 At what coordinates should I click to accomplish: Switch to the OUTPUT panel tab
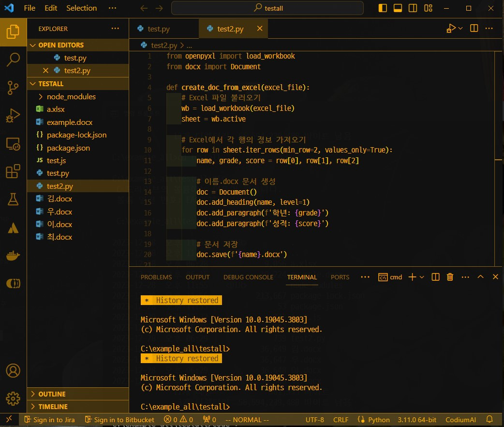pyautogui.click(x=198, y=277)
